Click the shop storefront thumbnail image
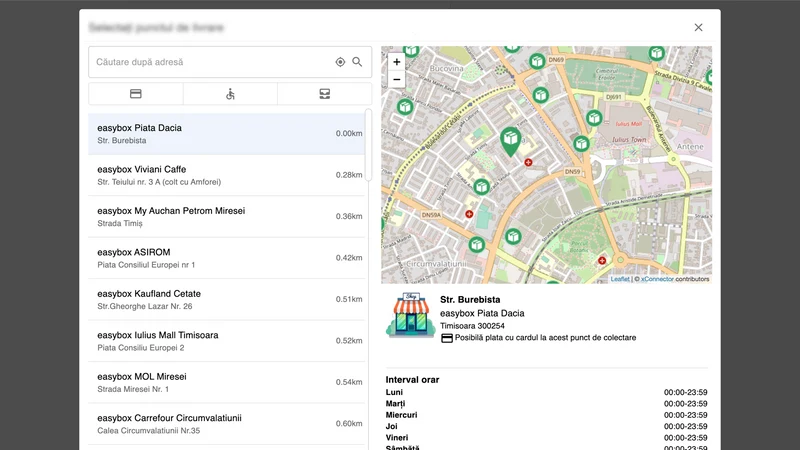Image resolution: width=800 pixels, height=450 pixels. point(410,315)
